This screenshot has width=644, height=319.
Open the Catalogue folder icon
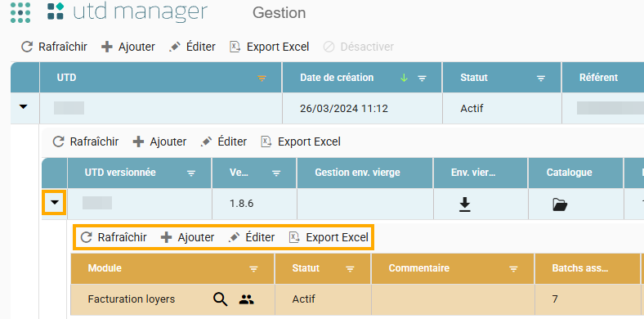560,204
